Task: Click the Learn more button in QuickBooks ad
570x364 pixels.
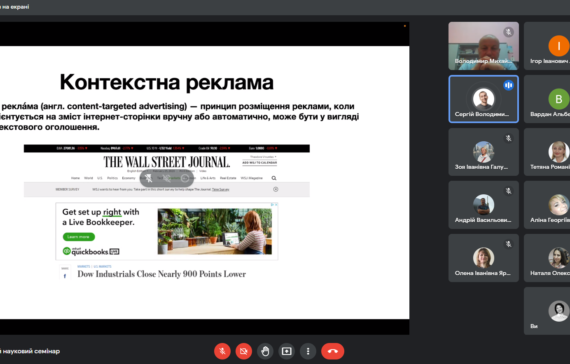Action: (x=79, y=237)
